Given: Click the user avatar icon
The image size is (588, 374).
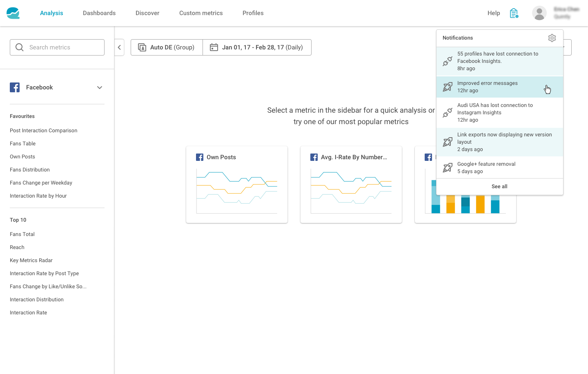Looking at the screenshot, I should pos(539,13).
